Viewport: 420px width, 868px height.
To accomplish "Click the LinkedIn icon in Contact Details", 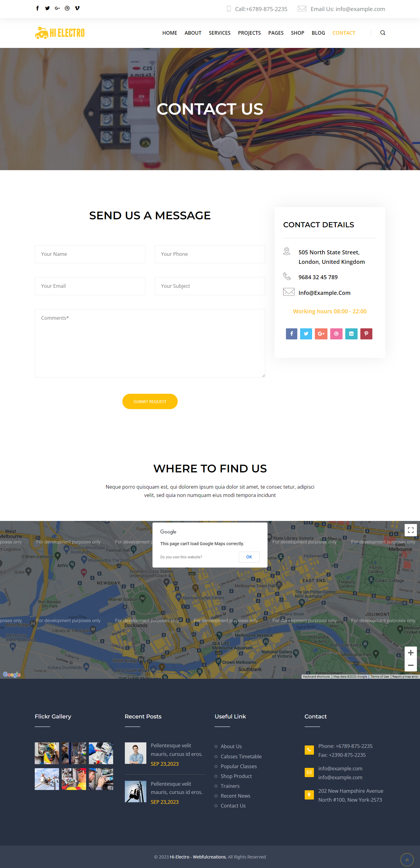I will (351, 334).
